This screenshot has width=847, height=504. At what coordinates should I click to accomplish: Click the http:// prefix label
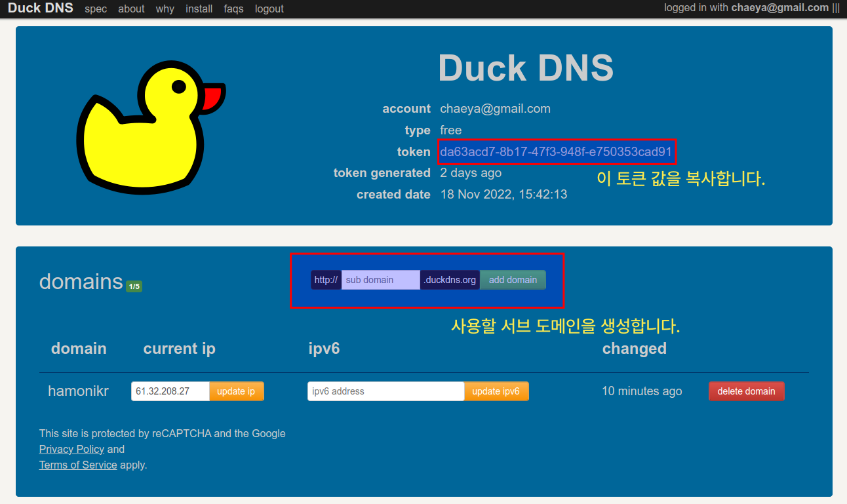coord(326,280)
